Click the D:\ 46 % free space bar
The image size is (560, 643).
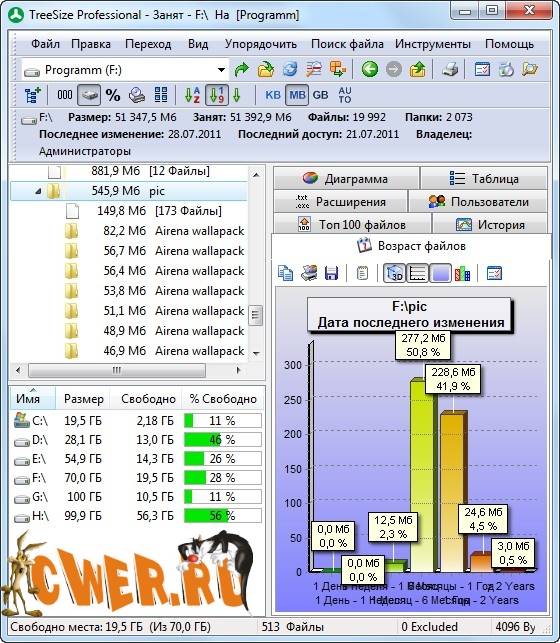pos(223,440)
